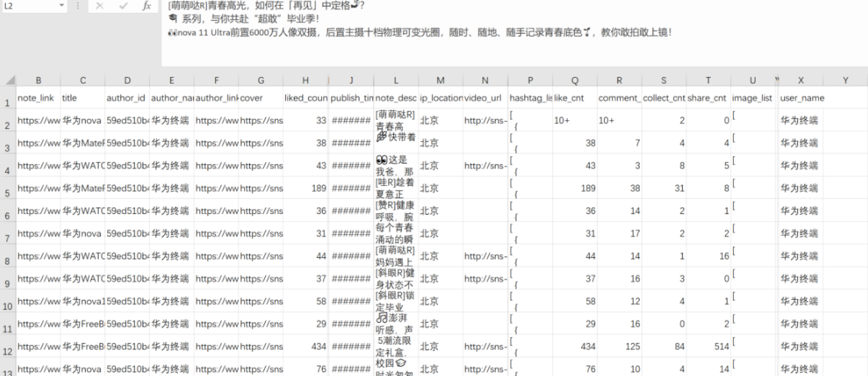This screenshot has width=868, height=376.
Task: Select column D header
Action: point(127,80)
